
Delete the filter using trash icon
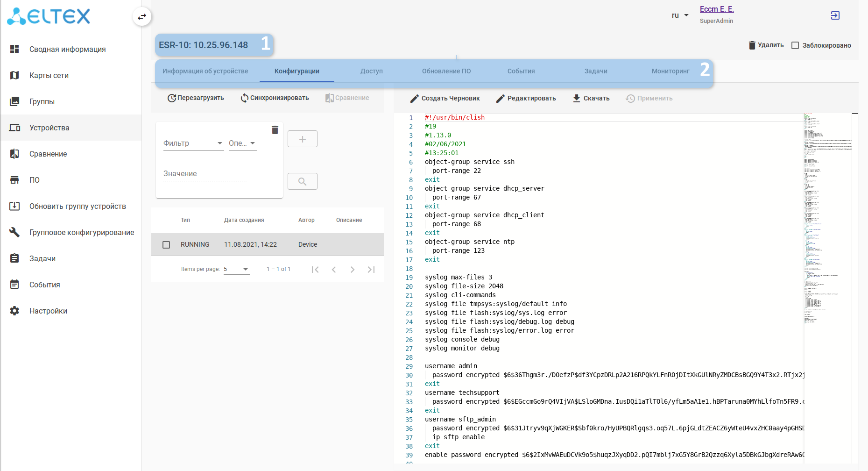click(x=275, y=130)
